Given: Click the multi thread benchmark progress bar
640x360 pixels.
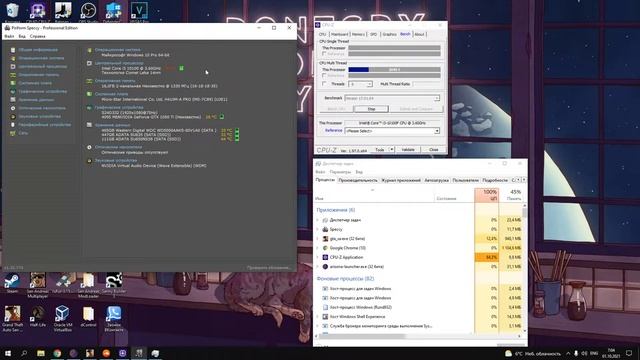Looking at the screenshot, I should pyautogui.click(x=394, y=70).
